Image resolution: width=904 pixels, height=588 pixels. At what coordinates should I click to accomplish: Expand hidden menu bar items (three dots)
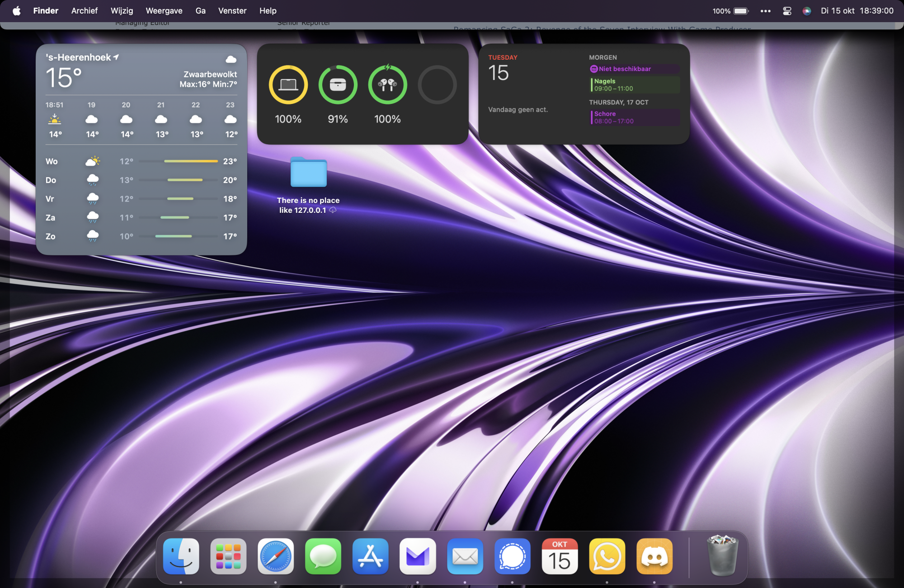click(765, 11)
